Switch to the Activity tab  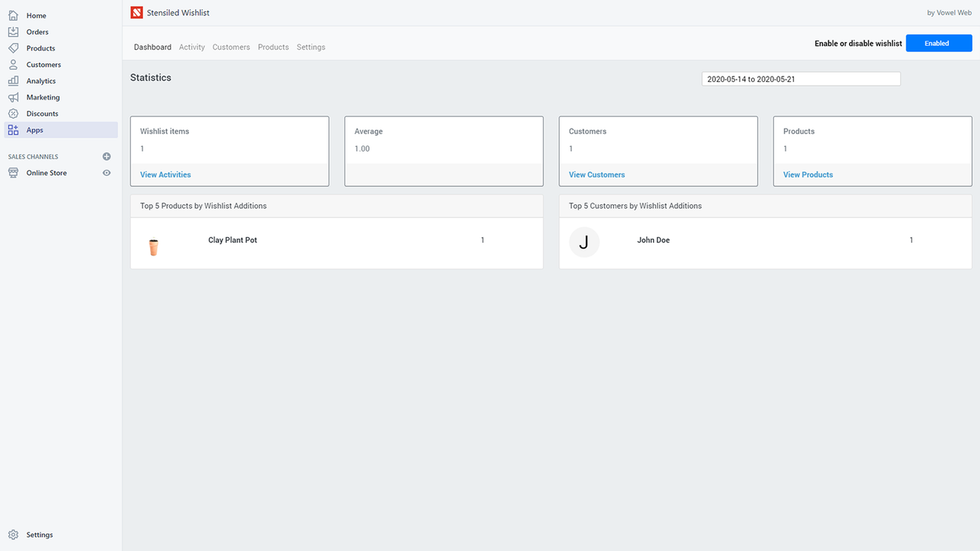(x=191, y=47)
